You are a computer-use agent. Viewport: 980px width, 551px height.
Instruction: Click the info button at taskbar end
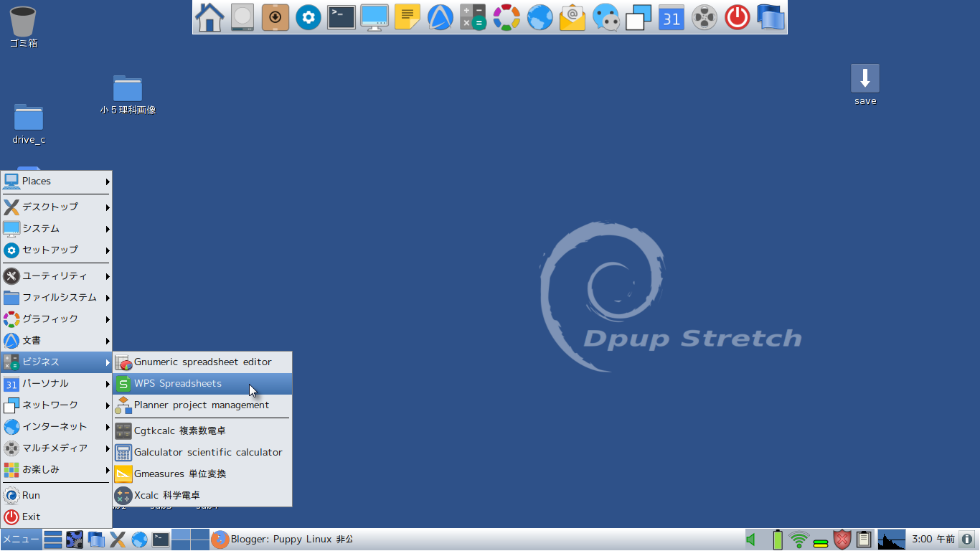967,540
